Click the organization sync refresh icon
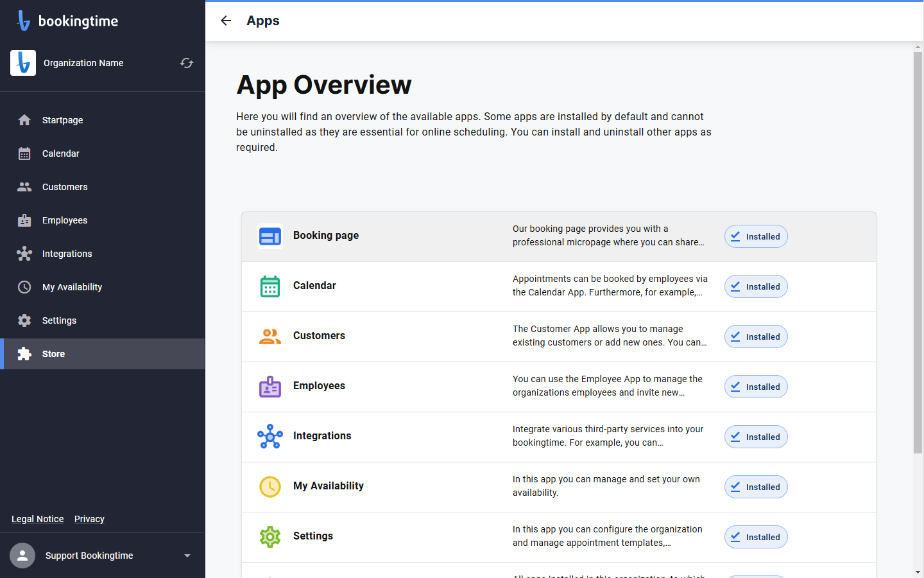Viewport: 924px width, 578px height. point(187,63)
